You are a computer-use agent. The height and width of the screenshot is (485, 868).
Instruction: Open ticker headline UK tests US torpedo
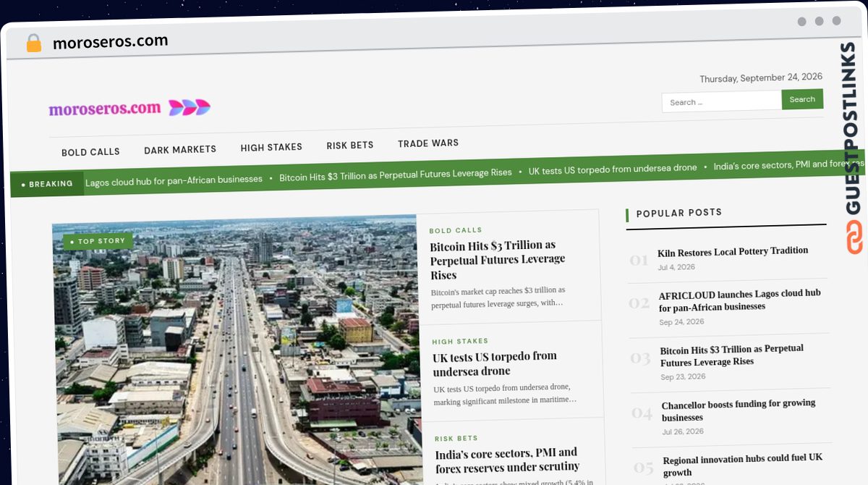pyautogui.click(x=613, y=169)
